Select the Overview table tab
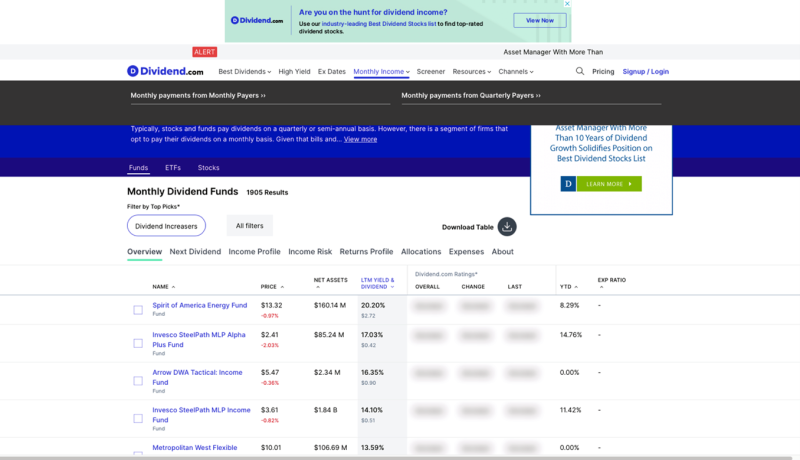 click(144, 251)
